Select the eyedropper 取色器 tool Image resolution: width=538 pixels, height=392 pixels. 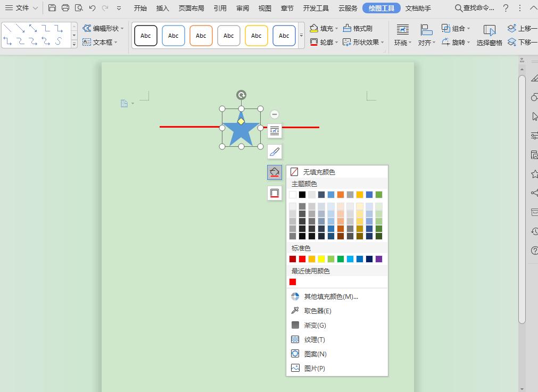[x=317, y=311]
